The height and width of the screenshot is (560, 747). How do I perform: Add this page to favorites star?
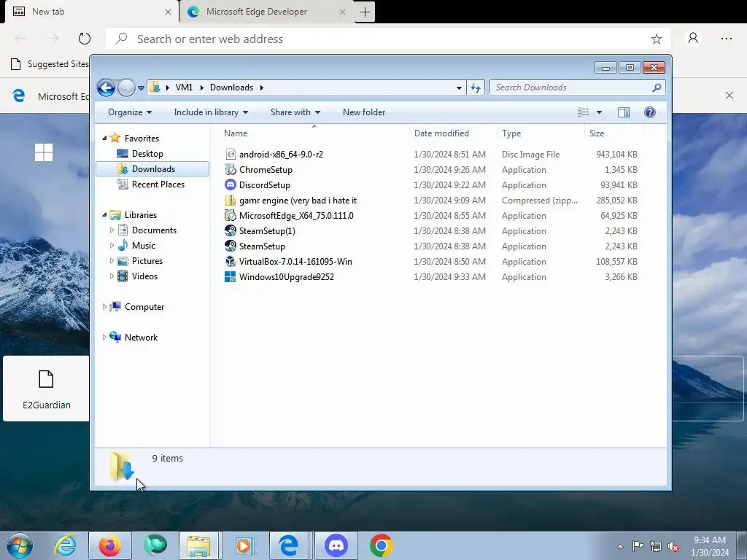(657, 39)
